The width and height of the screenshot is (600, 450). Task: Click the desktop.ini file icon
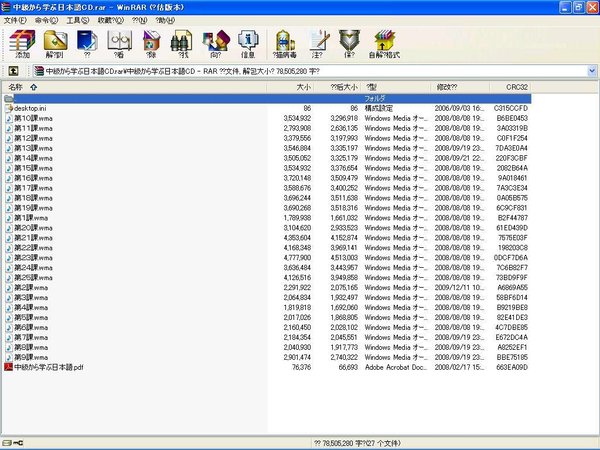click(9, 108)
